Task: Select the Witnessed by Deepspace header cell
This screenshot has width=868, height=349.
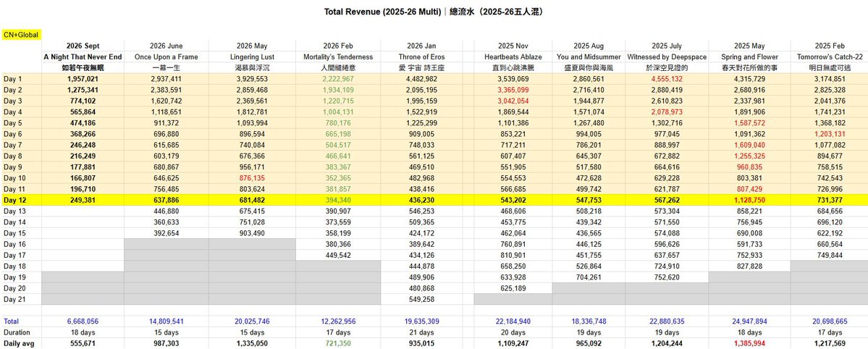Action: tap(667, 56)
